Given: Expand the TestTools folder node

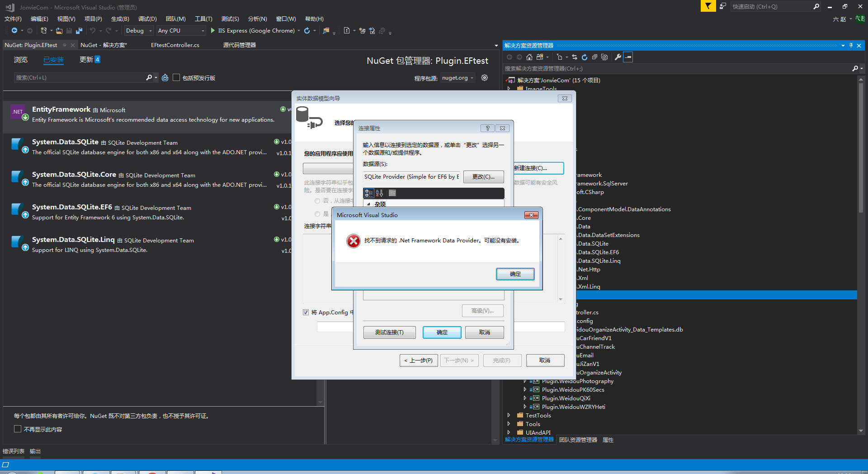Looking at the screenshot, I should [509, 415].
